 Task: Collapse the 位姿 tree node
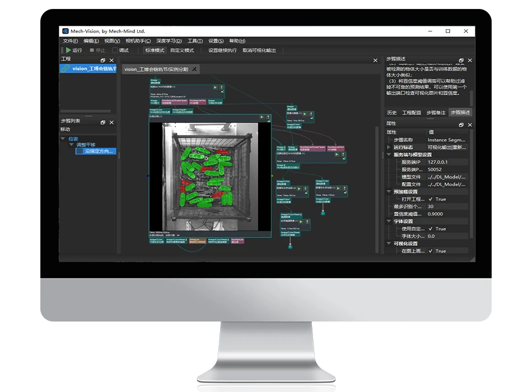tap(63, 138)
